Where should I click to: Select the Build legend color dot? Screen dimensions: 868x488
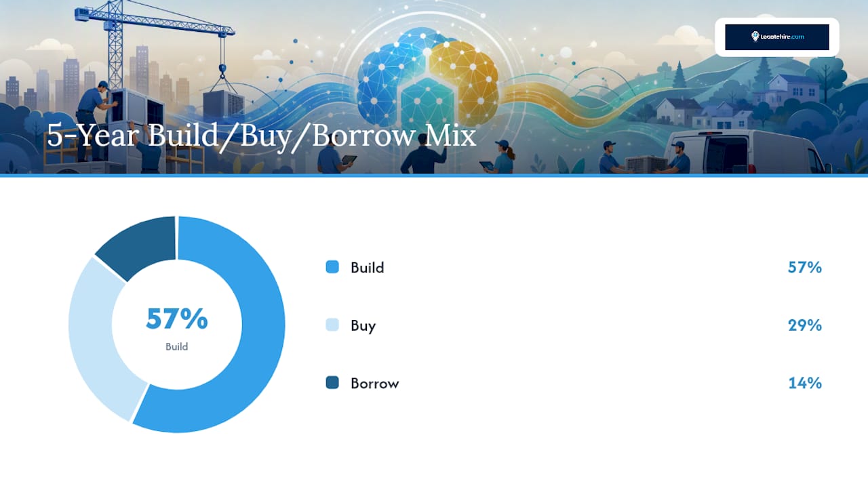[332, 267]
